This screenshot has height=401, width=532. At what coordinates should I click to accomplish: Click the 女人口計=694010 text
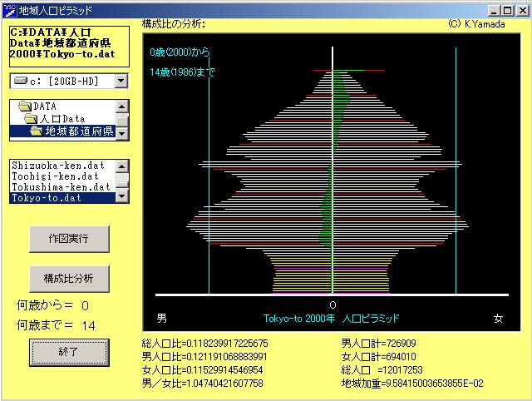point(379,357)
